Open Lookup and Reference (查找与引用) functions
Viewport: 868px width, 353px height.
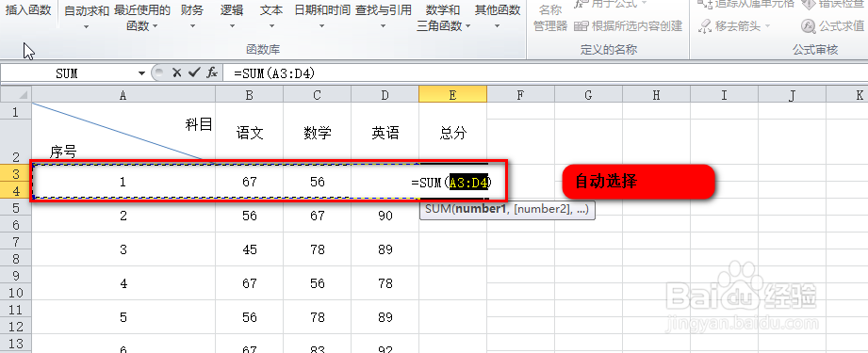(x=384, y=17)
